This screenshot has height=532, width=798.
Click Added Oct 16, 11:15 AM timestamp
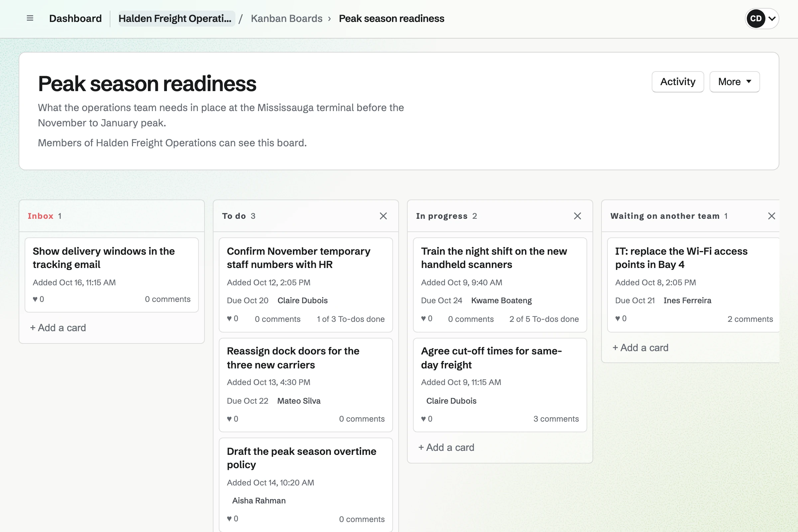(x=74, y=283)
